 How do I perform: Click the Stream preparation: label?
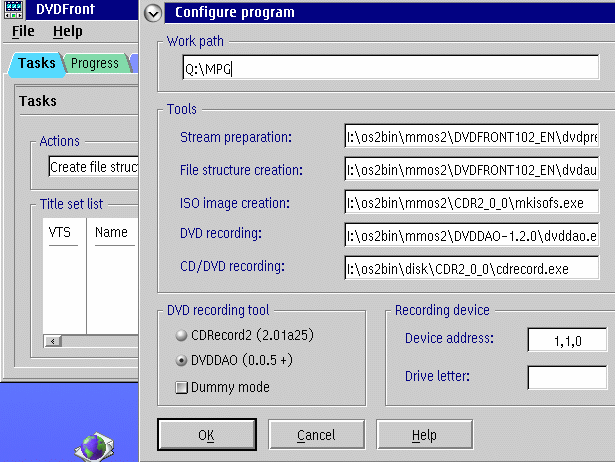pos(236,137)
